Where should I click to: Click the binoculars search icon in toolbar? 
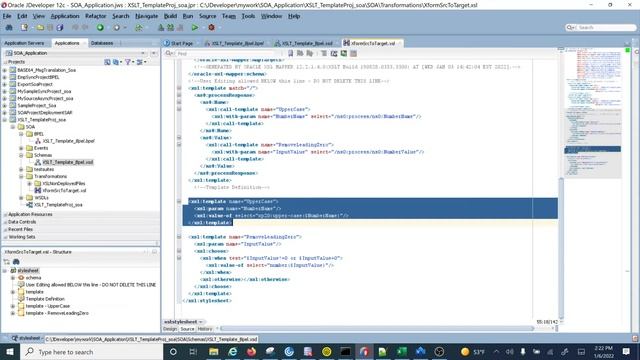[x=9, y=27]
